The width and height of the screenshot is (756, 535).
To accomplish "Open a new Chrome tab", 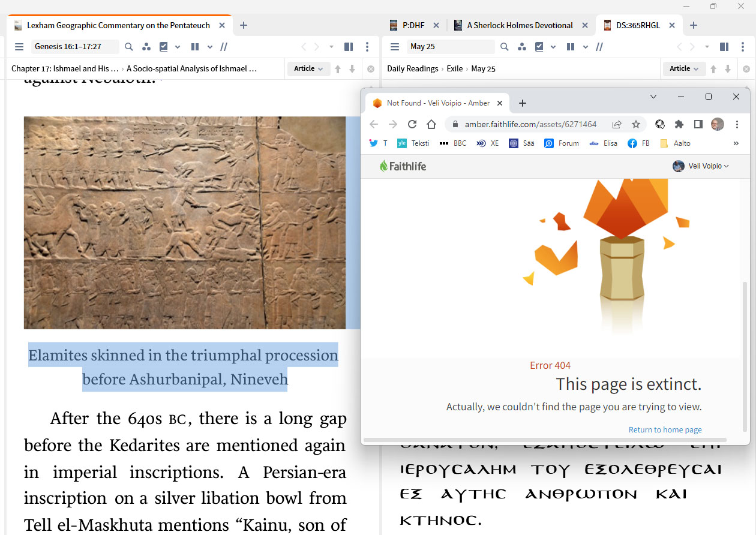I will pyautogui.click(x=523, y=103).
